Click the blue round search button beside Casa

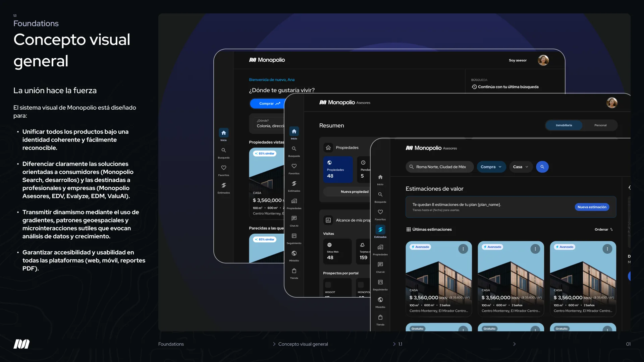tap(542, 167)
